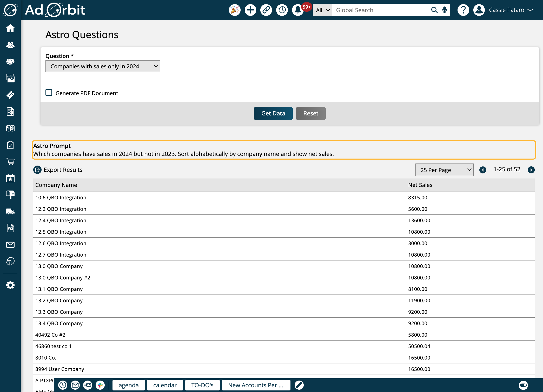Image resolution: width=543 pixels, height=392 pixels.
Task: Click the 50500.04 net sales value
Action: tap(419, 346)
